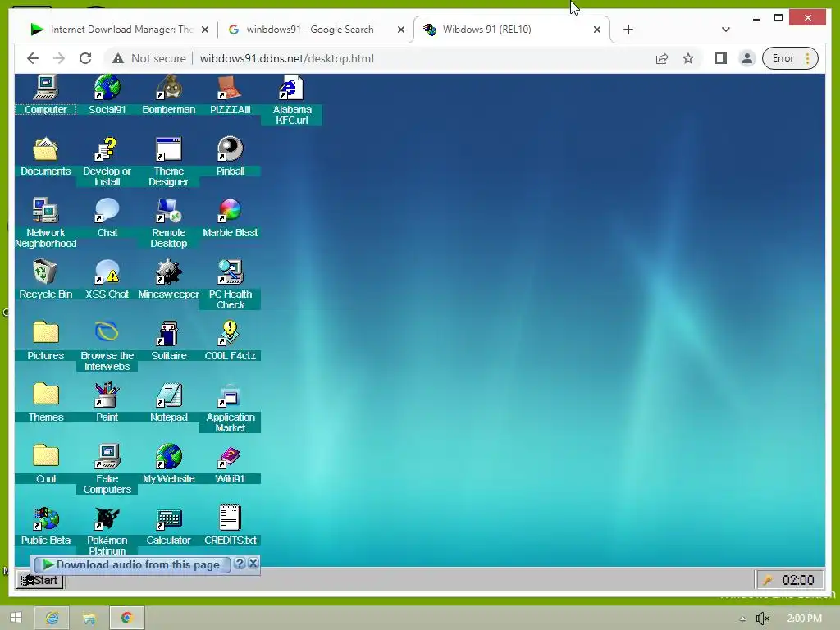
Task: Open the Cool folder icon
Action: pyautogui.click(x=46, y=464)
